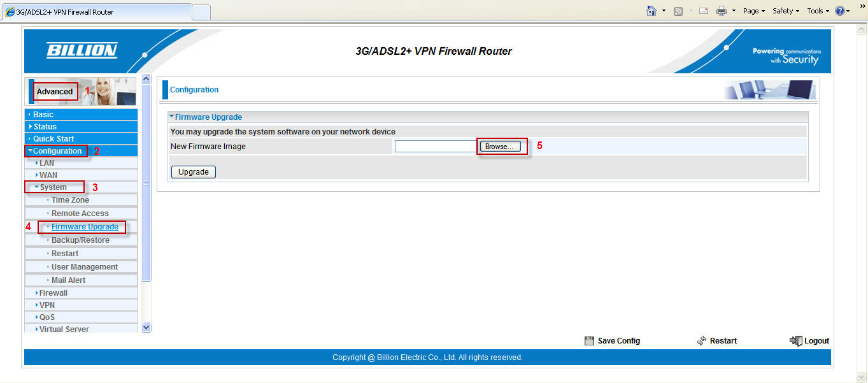Click the Configuration page heading
The height and width of the screenshot is (383, 868).
[x=194, y=90]
